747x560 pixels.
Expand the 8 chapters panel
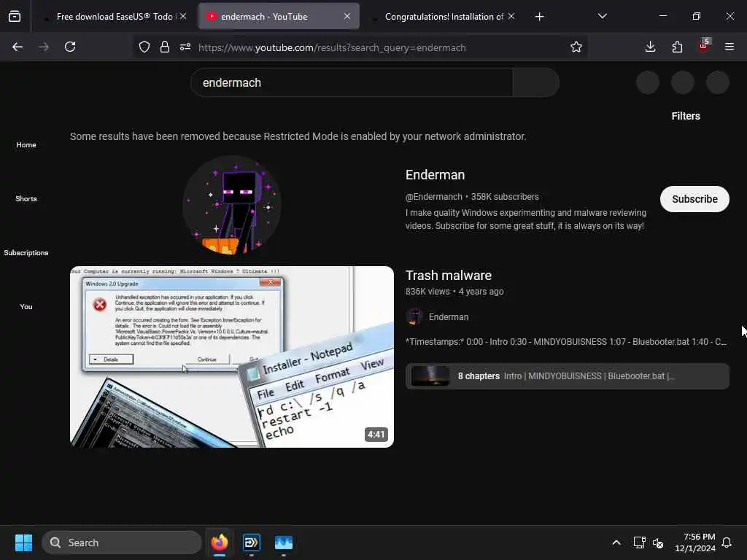click(568, 376)
